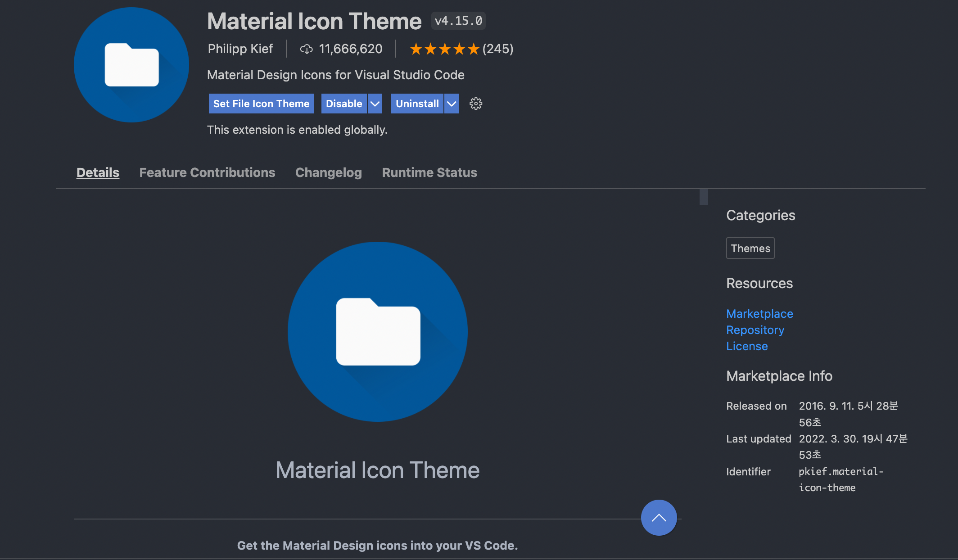The image size is (958, 560).
Task: Open the Changelog tab
Action: tap(328, 172)
